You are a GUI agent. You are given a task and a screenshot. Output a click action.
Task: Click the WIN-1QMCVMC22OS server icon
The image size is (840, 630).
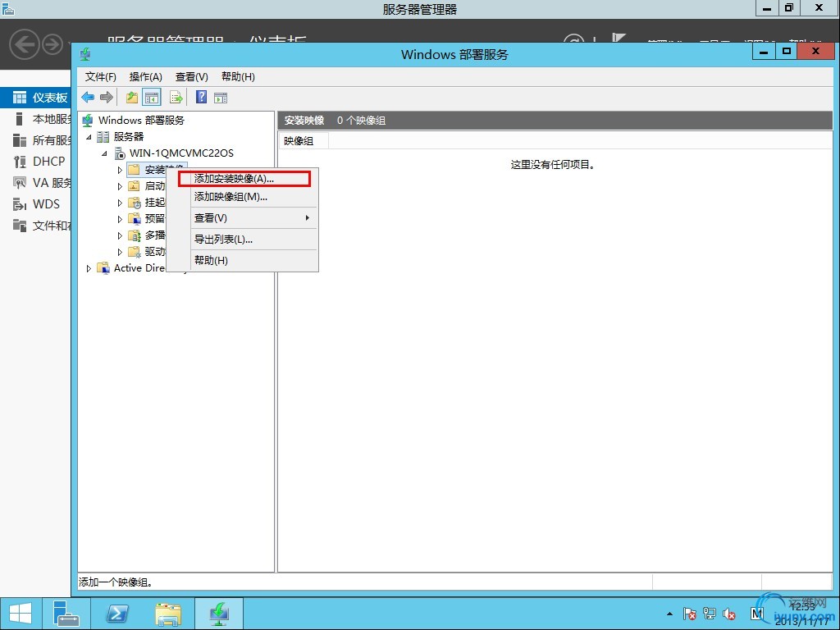[120, 153]
